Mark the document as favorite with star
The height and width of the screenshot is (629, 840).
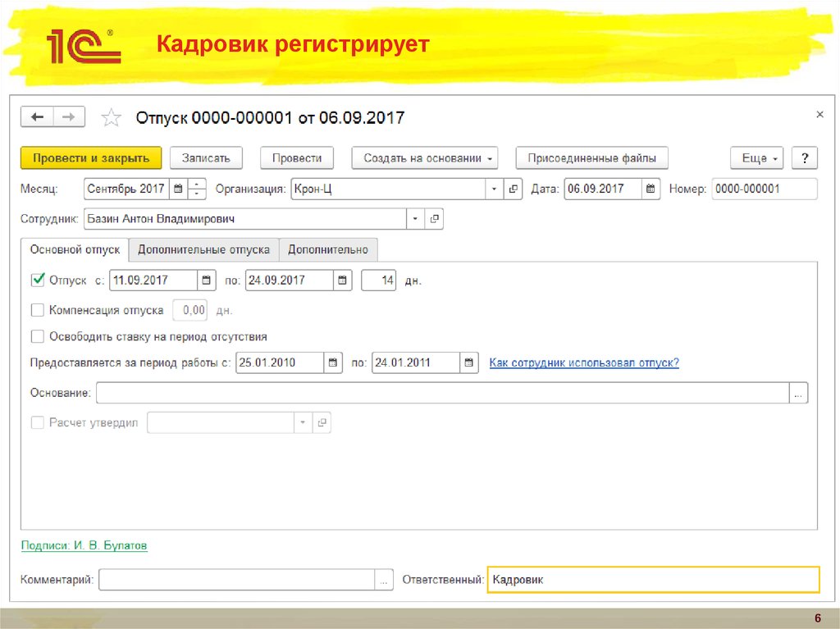point(112,116)
